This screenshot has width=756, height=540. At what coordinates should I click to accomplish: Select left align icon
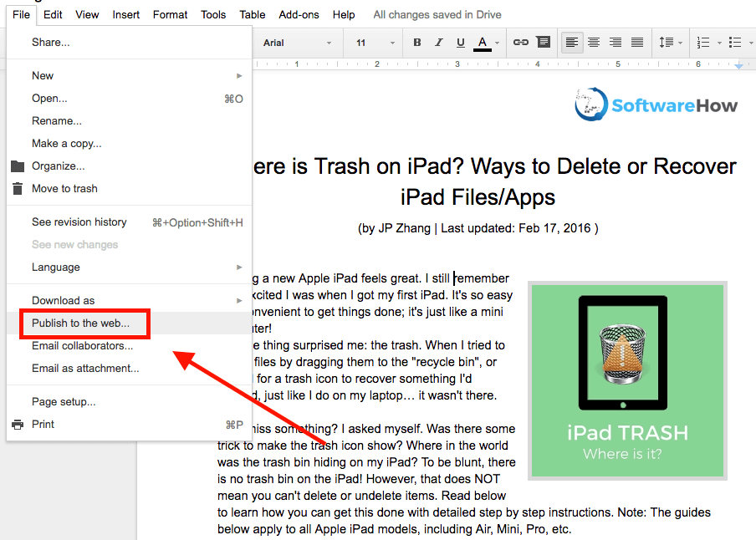[x=572, y=43]
